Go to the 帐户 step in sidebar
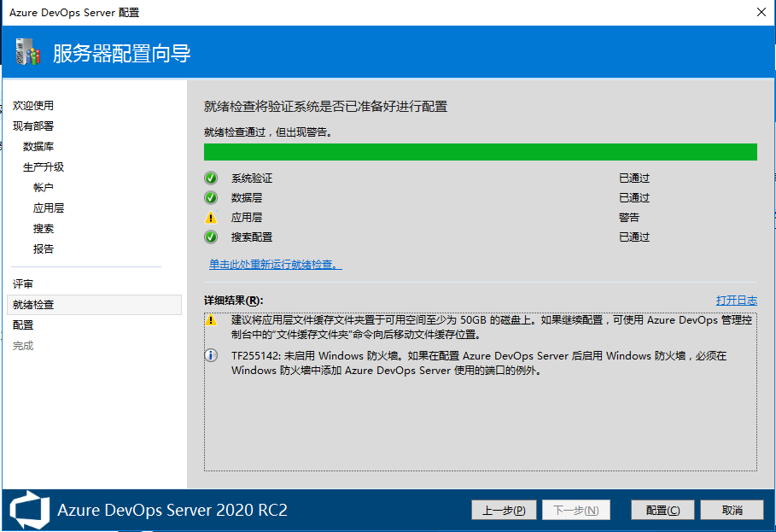The width and height of the screenshot is (776, 532). coord(44,188)
